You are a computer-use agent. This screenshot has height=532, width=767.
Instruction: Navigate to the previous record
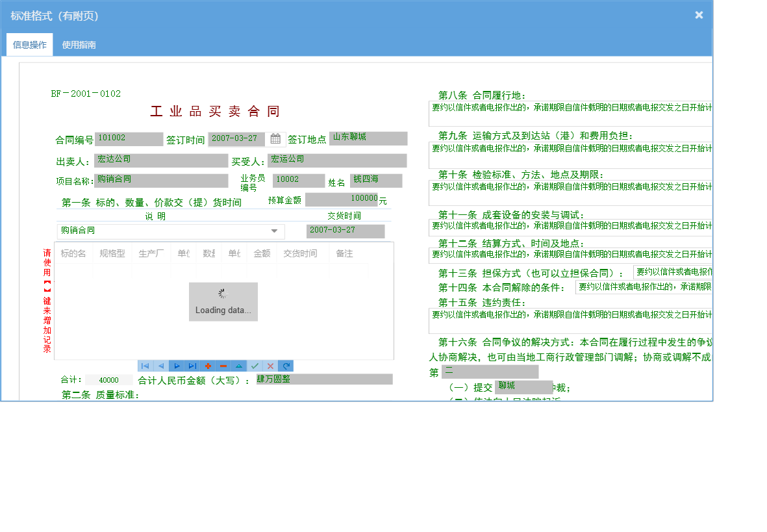click(x=161, y=366)
